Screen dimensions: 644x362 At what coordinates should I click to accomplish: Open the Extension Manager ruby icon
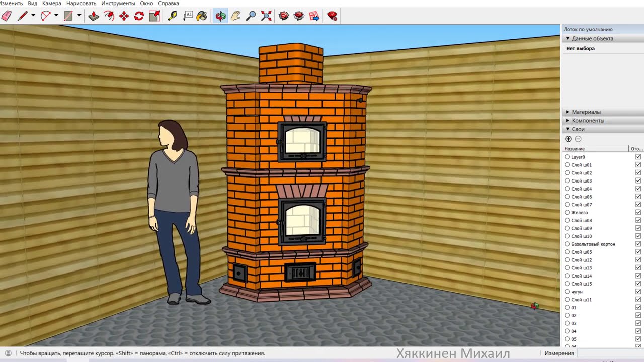click(332, 16)
